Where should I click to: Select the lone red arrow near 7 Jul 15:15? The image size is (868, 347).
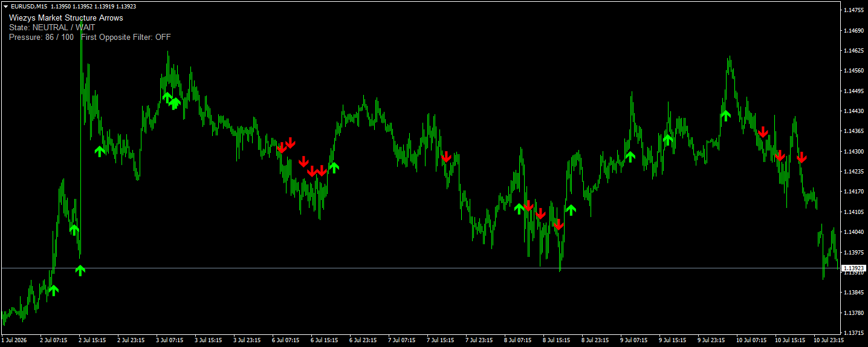coord(446,157)
